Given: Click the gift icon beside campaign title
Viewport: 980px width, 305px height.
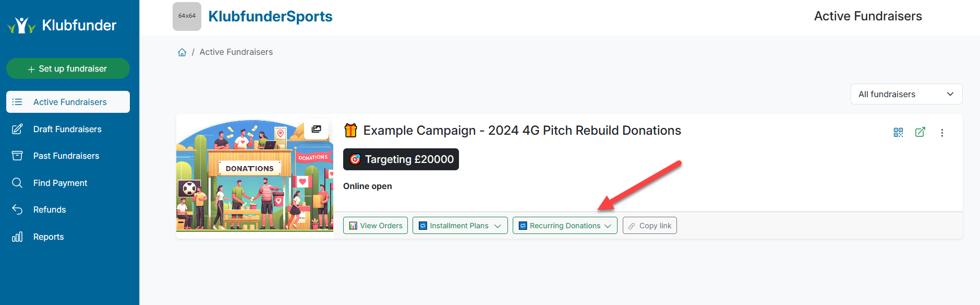Looking at the screenshot, I should pos(350,130).
